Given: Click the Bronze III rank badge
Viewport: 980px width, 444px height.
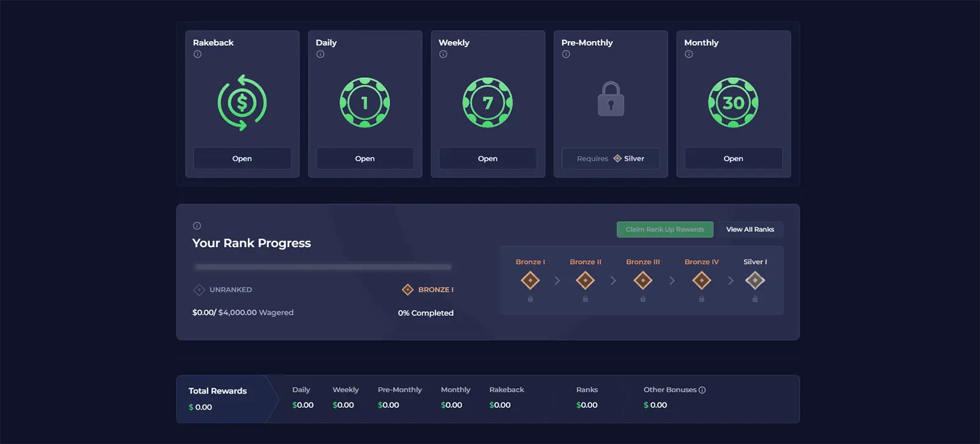Looking at the screenshot, I should point(643,280).
